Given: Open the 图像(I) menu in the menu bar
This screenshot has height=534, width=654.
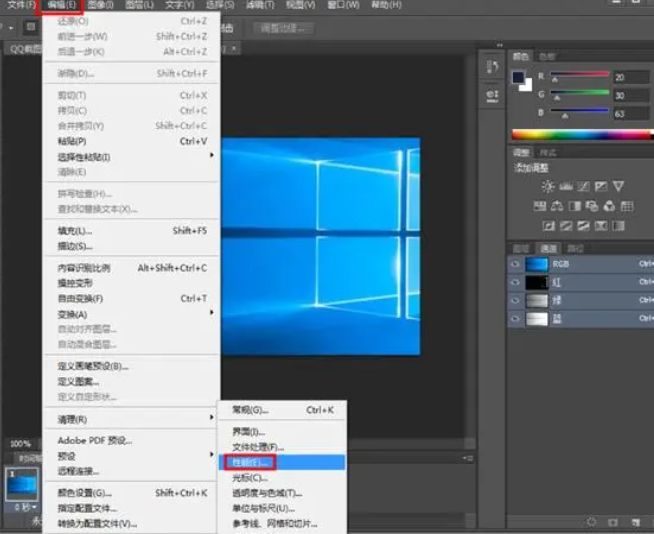Looking at the screenshot, I should point(100,6).
